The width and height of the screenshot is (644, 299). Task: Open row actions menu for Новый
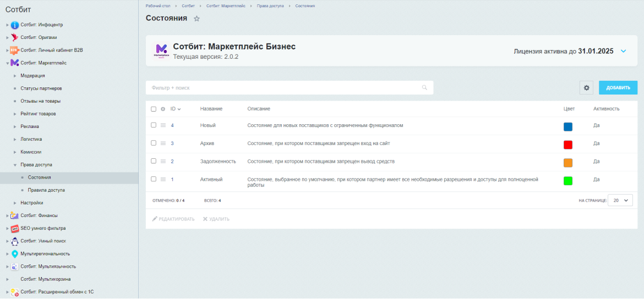click(x=163, y=125)
